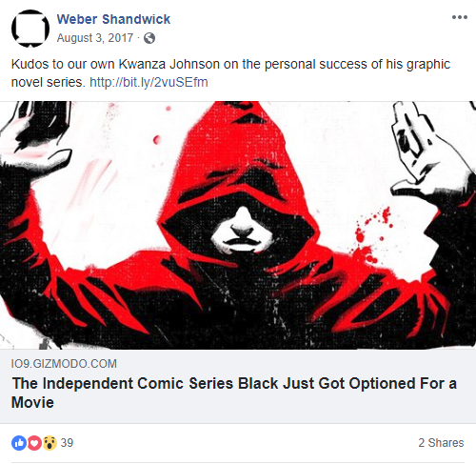Click the Weber Shandwick profile picture
The width and height of the screenshot is (476, 464).
click(x=30, y=29)
